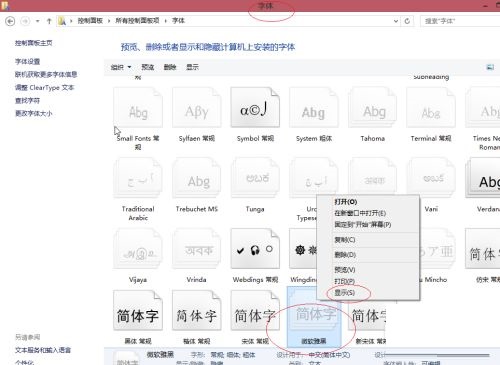500x365 pixels.
Task: Click the 控制面板 breadcrumb segment
Action: (x=90, y=21)
